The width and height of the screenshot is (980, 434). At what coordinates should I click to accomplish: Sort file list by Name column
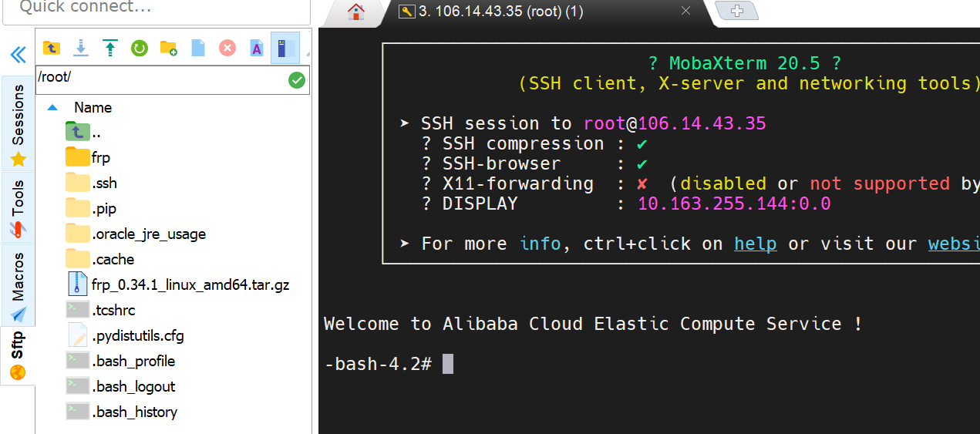(x=93, y=107)
